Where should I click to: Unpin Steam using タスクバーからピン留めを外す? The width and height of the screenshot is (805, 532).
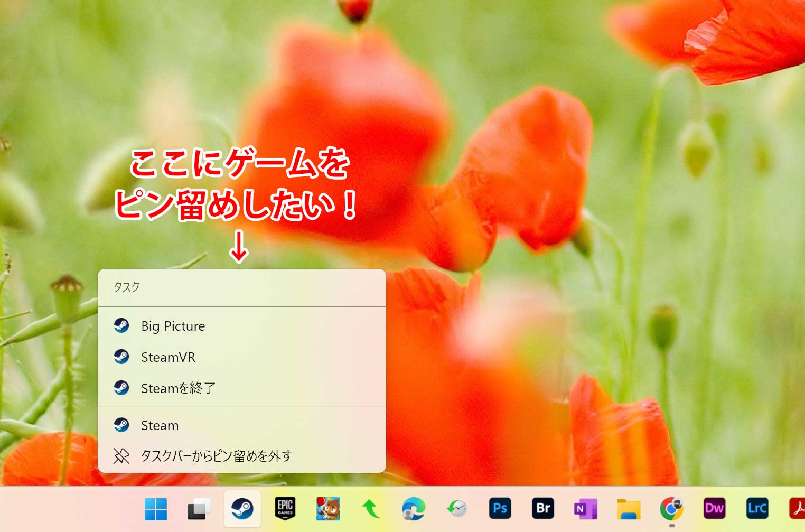[216, 455]
